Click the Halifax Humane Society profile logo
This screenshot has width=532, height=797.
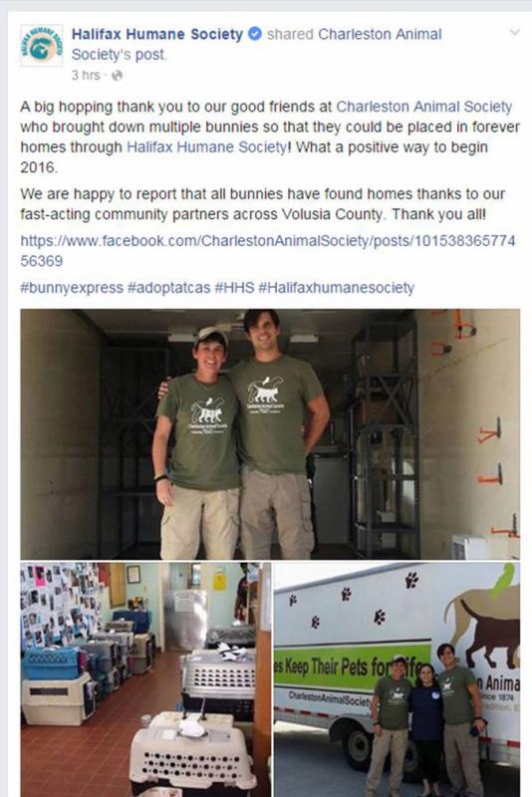coord(41,45)
